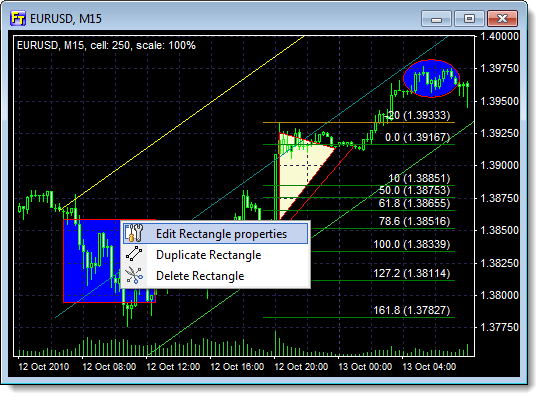Minimize the EURUSD chart window
The image size is (543, 400).
436,18
